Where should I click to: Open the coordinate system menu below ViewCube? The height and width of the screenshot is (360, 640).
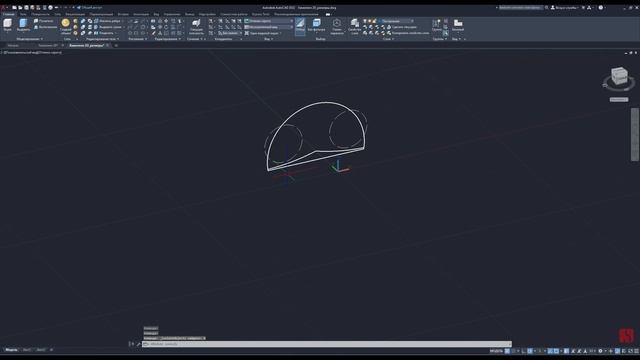619,100
